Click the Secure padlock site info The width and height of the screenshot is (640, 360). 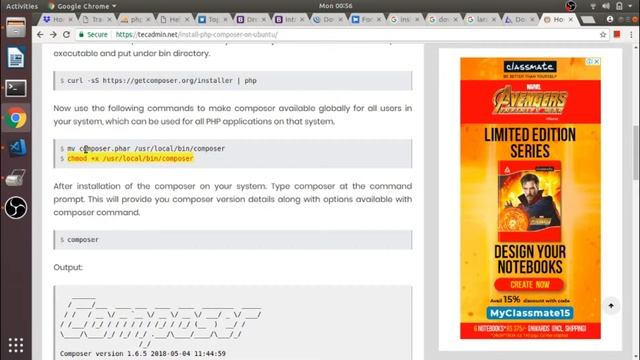[93, 35]
